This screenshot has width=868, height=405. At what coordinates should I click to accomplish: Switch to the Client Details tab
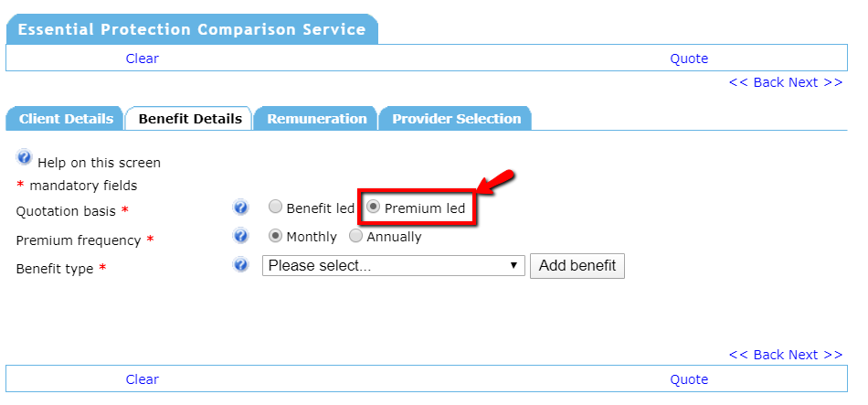point(66,119)
